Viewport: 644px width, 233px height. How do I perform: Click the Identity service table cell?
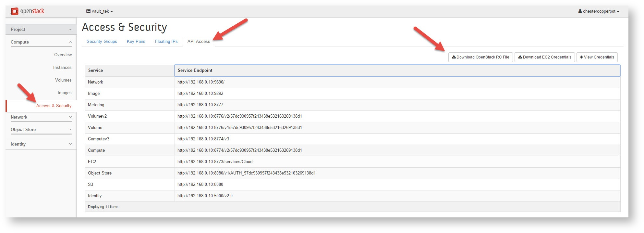[130, 196]
